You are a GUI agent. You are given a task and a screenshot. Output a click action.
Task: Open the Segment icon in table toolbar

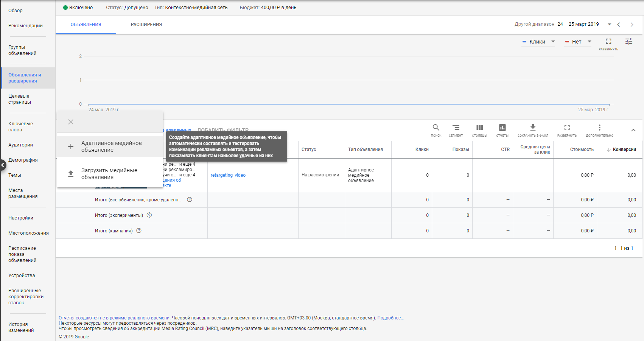point(456,128)
